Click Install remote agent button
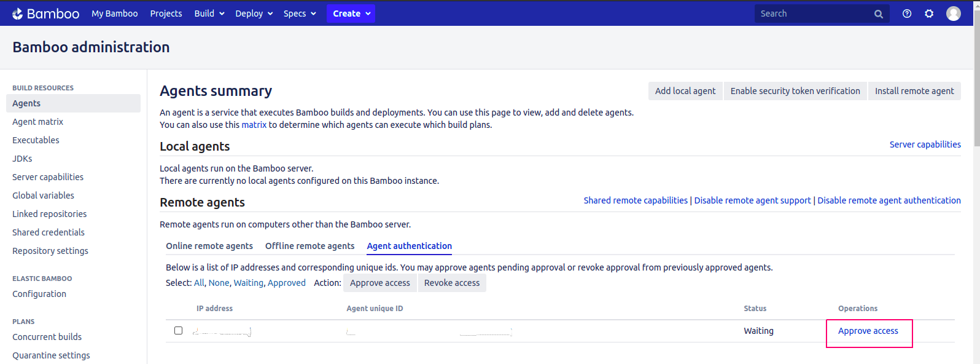Screen dimensions: 980x364 [914, 91]
